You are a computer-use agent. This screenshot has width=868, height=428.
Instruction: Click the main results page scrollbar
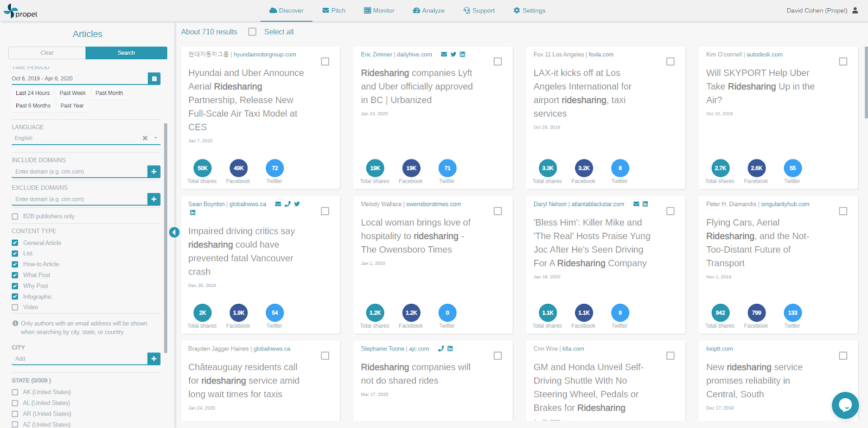coord(866,82)
